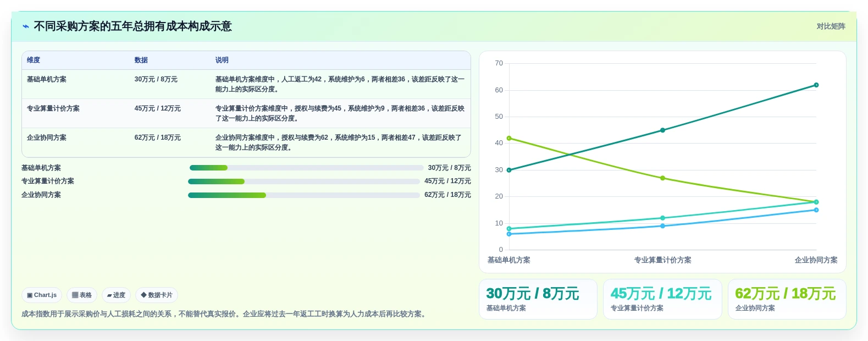Click the 企业协同方案 chart axis label
The image size is (868, 341).
[816, 260]
